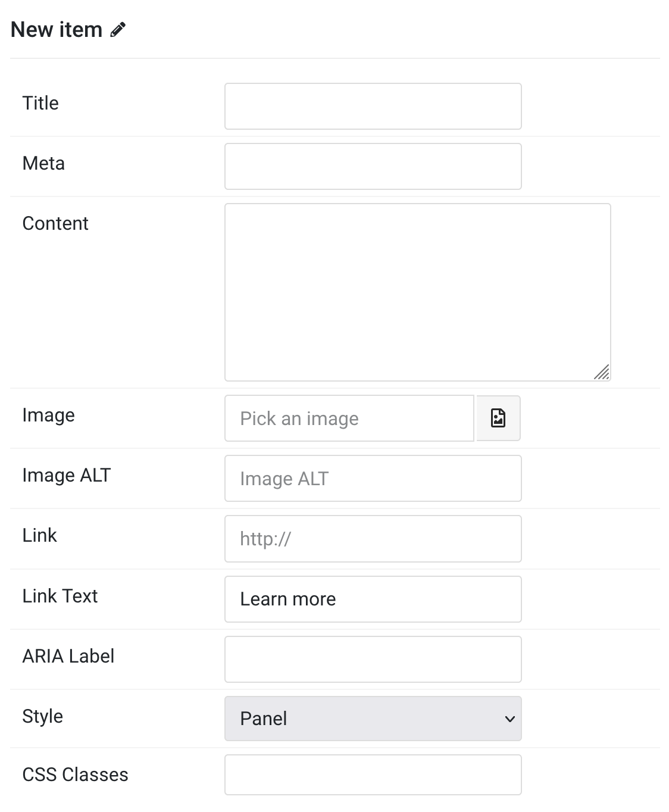
Task: Click the resize handle of Content textarea
Action: pyautogui.click(x=602, y=372)
